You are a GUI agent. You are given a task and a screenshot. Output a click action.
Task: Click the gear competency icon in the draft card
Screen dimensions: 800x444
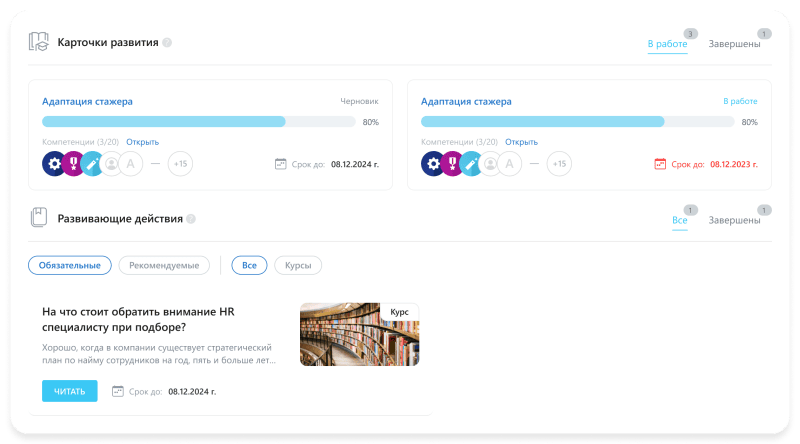(53, 164)
